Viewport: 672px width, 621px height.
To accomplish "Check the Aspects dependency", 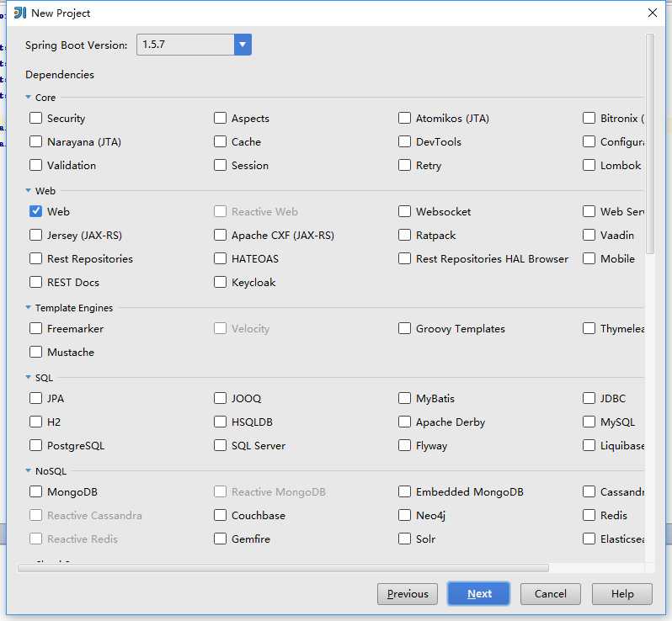I will point(220,118).
